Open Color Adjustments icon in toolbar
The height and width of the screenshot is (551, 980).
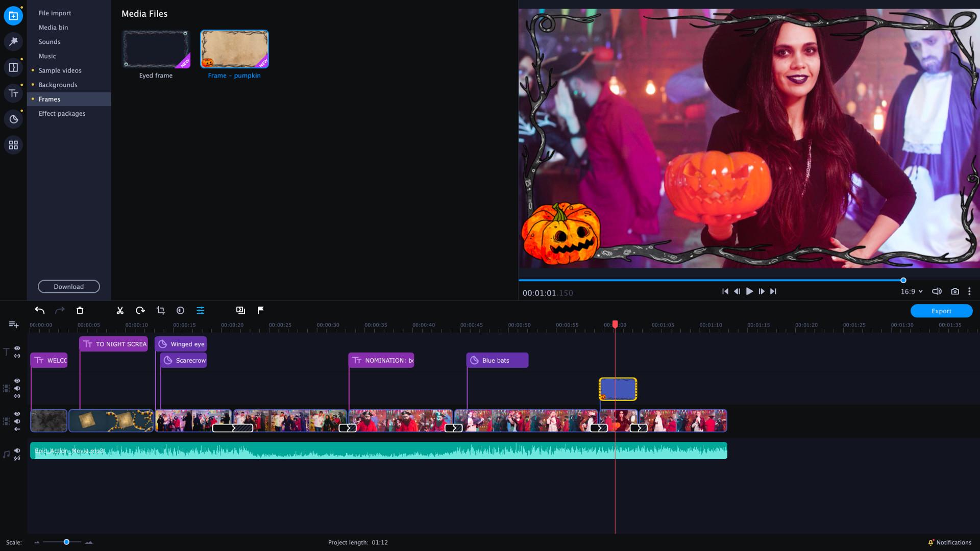pyautogui.click(x=181, y=311)
